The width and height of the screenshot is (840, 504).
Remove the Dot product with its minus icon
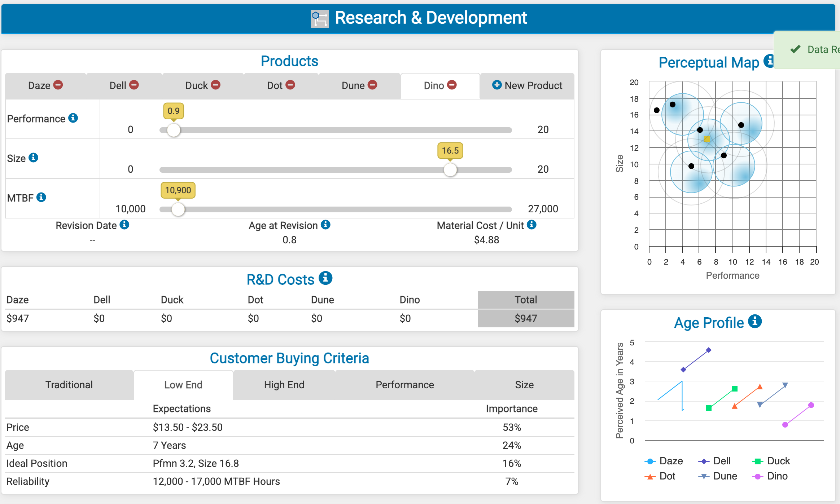click(290, 85)
